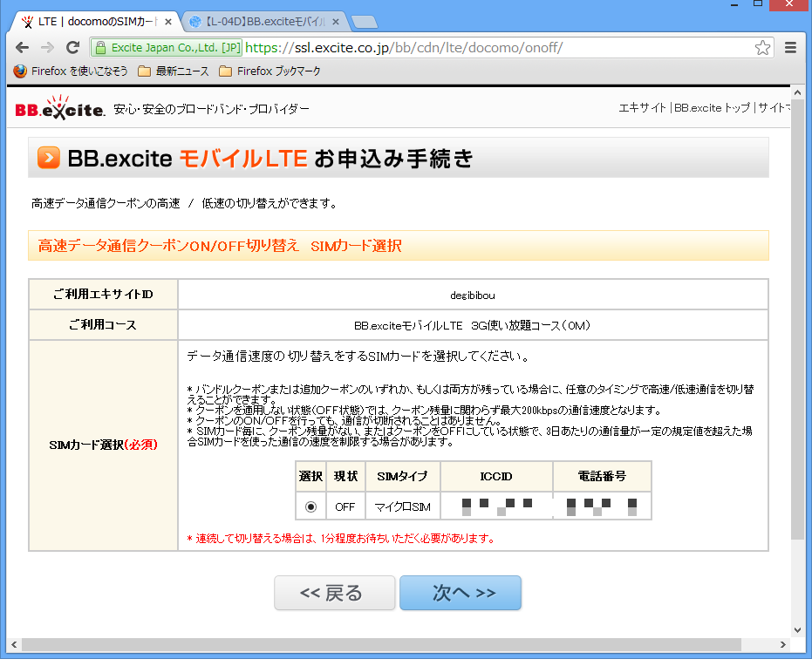
Task: Maximize the browser window
Action: [758, 4]
